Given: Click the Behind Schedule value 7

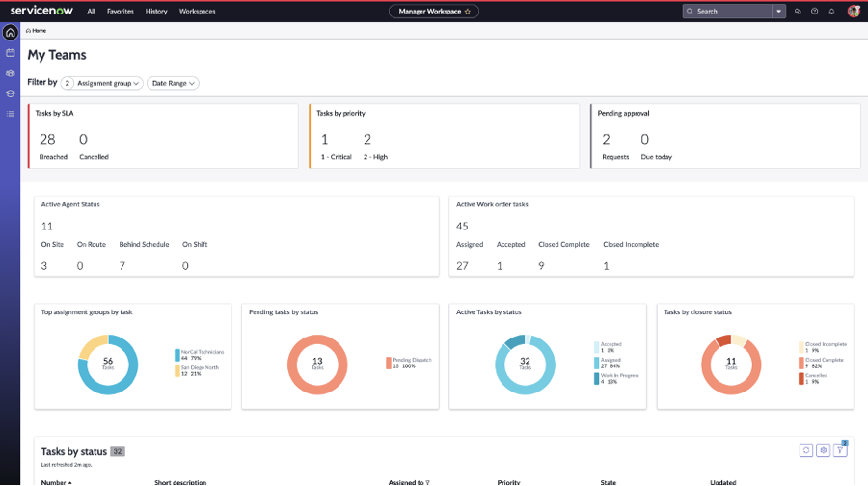Looking at the screenshot, I should click(122, 266).
